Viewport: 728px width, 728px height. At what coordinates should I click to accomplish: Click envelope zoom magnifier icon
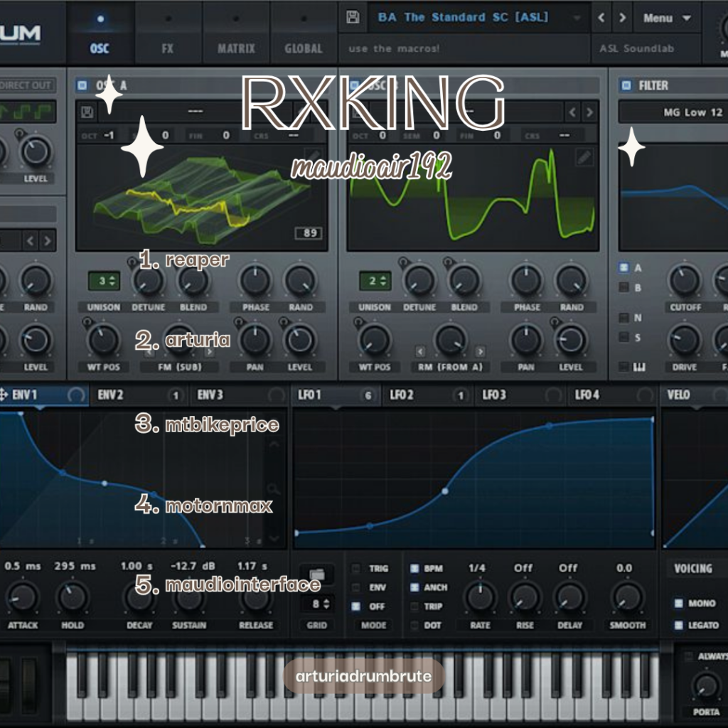click(274, 489)
